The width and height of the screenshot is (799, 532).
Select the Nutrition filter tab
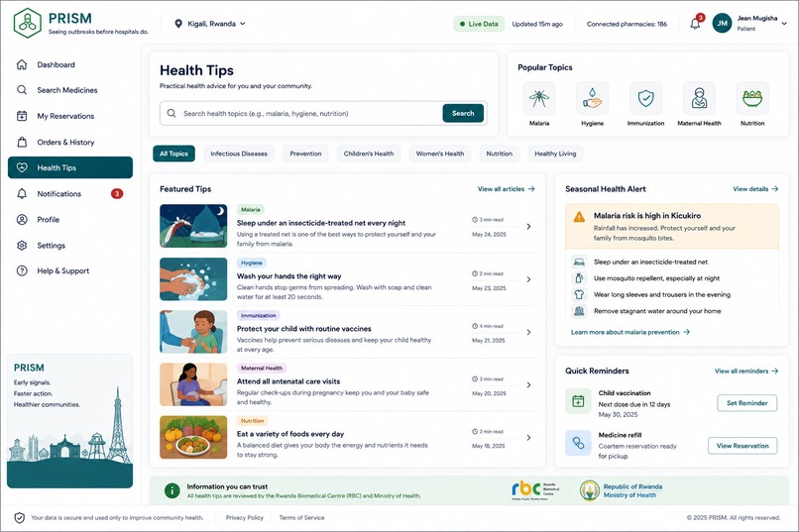click(500, 154)
